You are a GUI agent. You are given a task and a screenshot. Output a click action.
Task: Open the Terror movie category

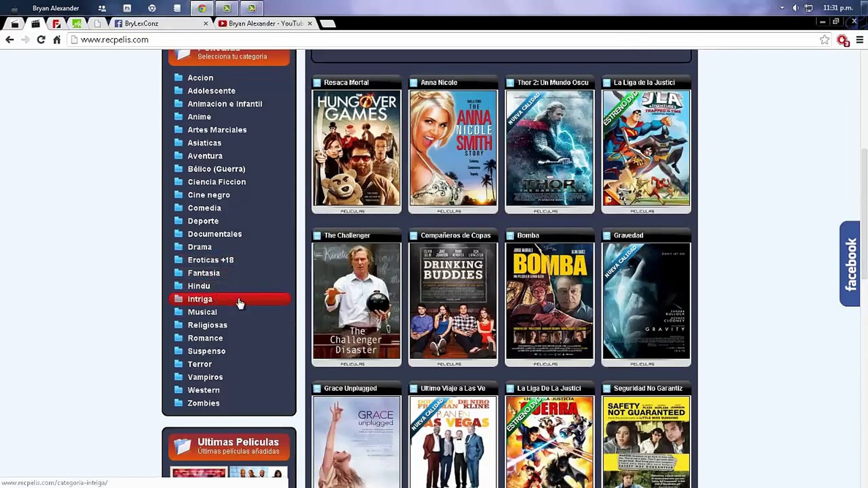pos(199,364)
